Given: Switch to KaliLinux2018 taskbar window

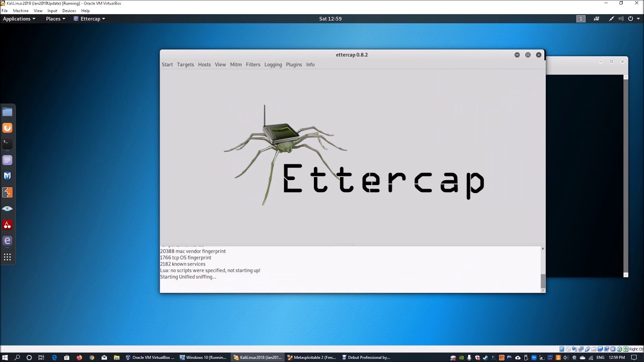Looking at the screenshot, I should click(258, 357).
